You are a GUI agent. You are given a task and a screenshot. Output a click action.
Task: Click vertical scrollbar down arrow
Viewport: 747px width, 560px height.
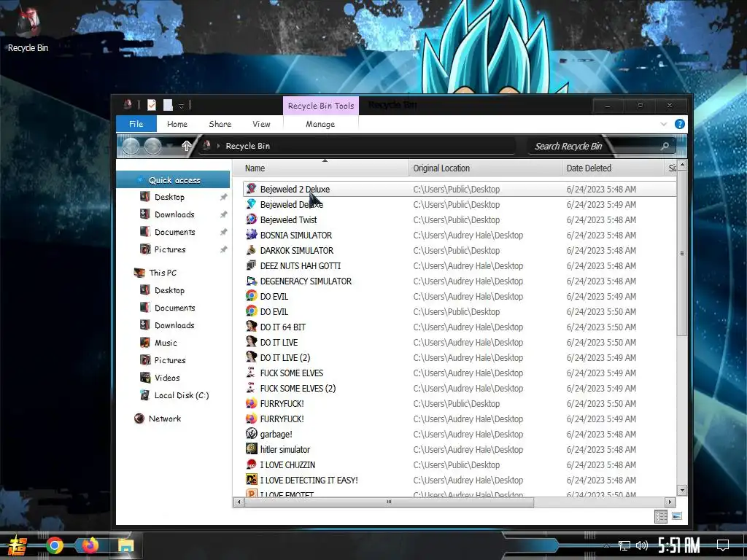(x=682, y=490)
